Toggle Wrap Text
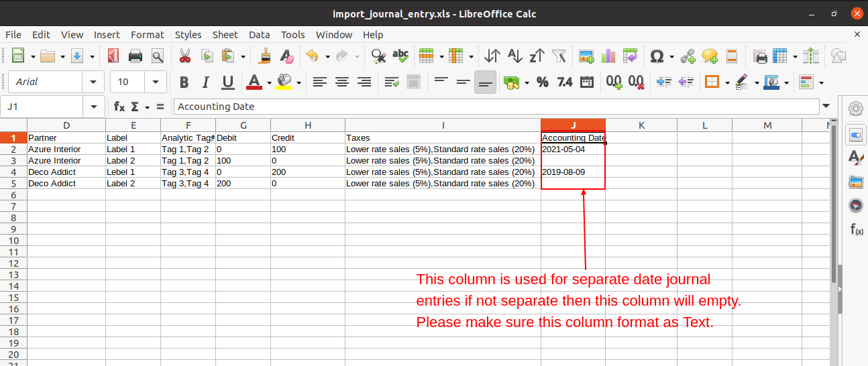 pos(392,82)
